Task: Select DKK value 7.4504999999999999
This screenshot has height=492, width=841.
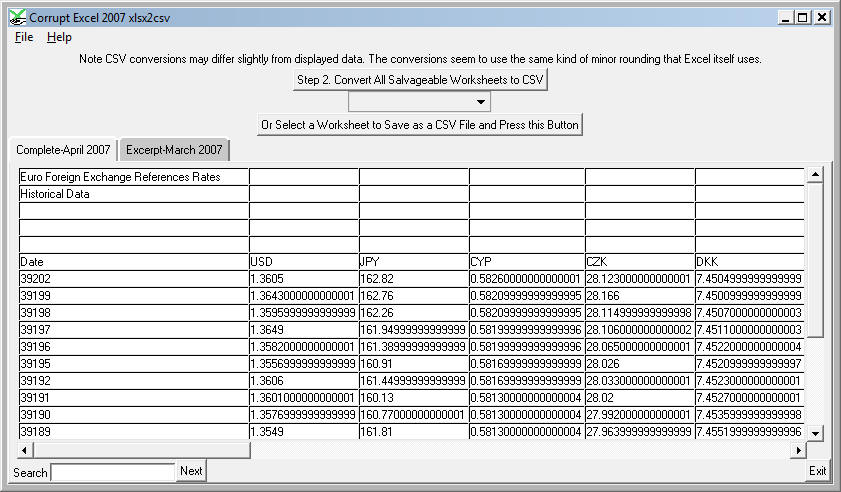Action: 749,279
